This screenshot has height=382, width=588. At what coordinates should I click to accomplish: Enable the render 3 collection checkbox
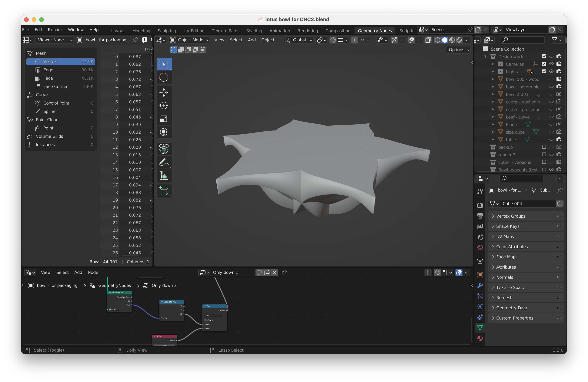click(544, 154)
